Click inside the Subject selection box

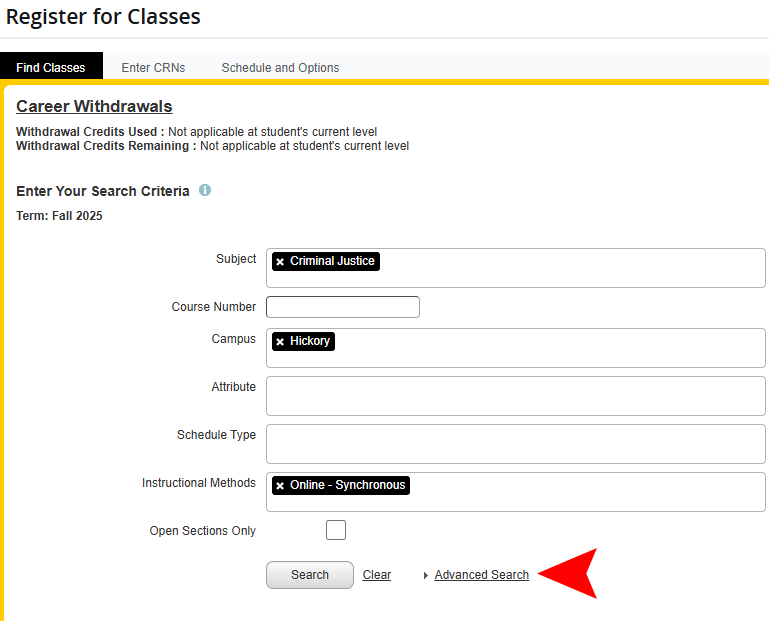click(516, 268)
